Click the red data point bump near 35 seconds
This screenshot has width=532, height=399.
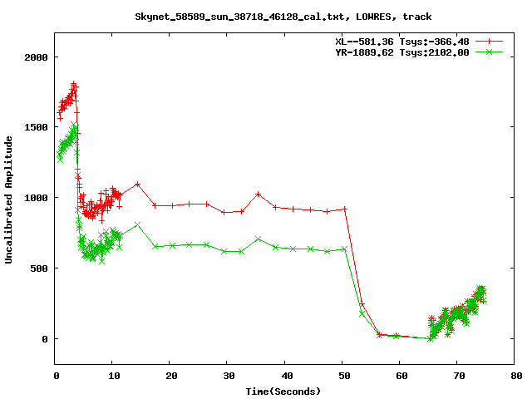click(x=259, y=194)
